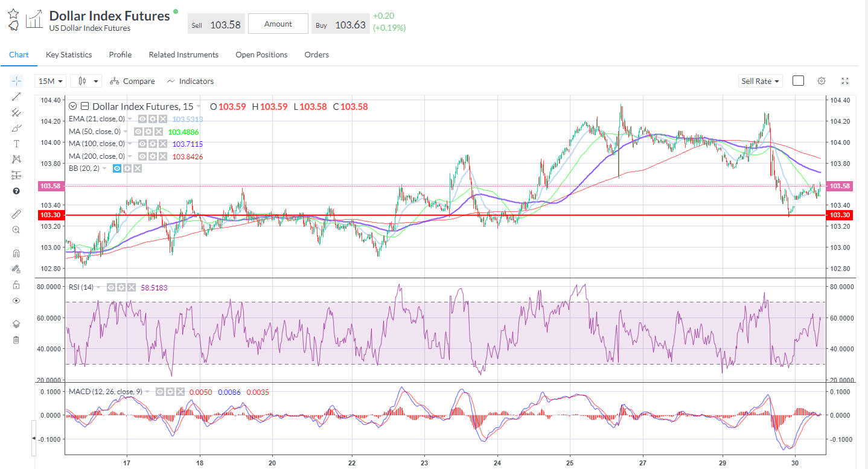Collapse indicator legend with circled chevron
This screenshot has height=469, width=868.
73,106
